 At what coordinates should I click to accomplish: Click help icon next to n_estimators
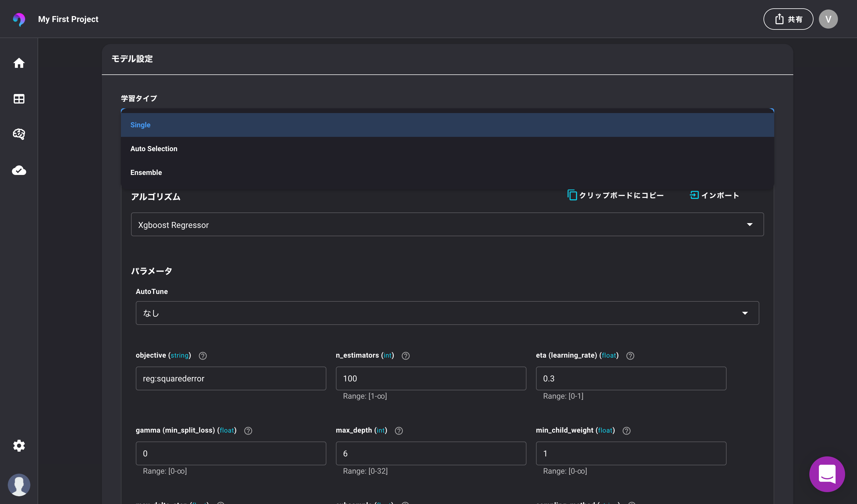(405, 356)
